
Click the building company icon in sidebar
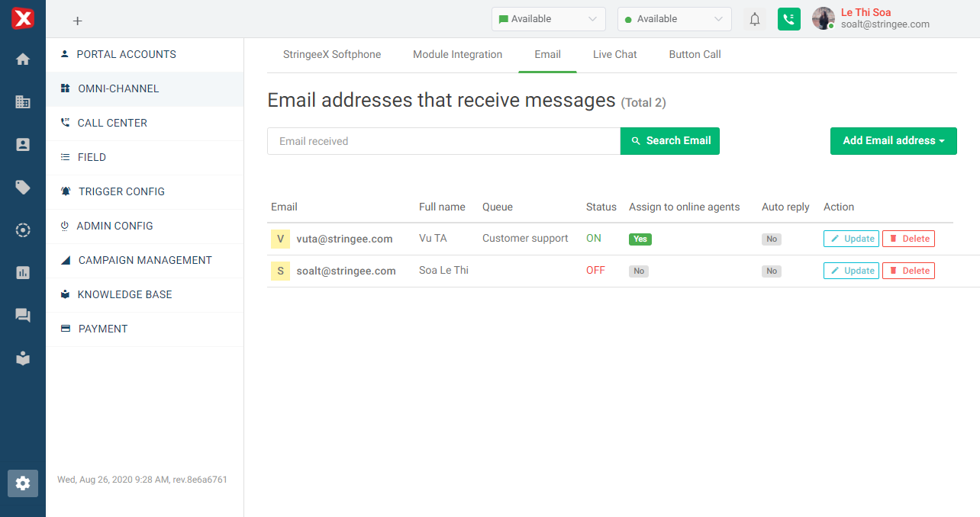(23, 101)
